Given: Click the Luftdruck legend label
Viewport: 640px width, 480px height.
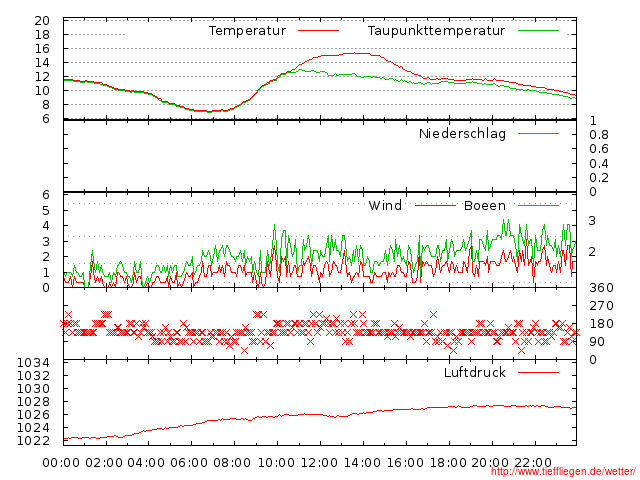Looking at the screenshot, I should coord(475,372).
